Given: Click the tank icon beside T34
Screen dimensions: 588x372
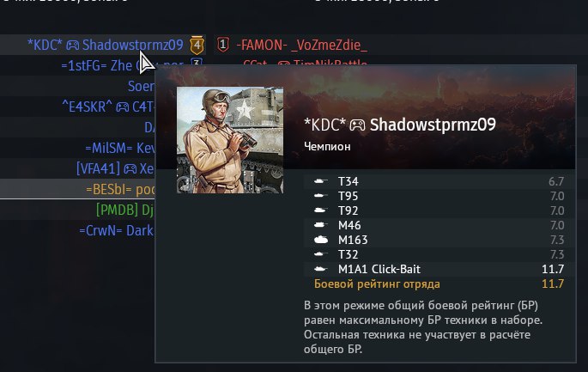Looking at the screenshot, I should 321,181.
